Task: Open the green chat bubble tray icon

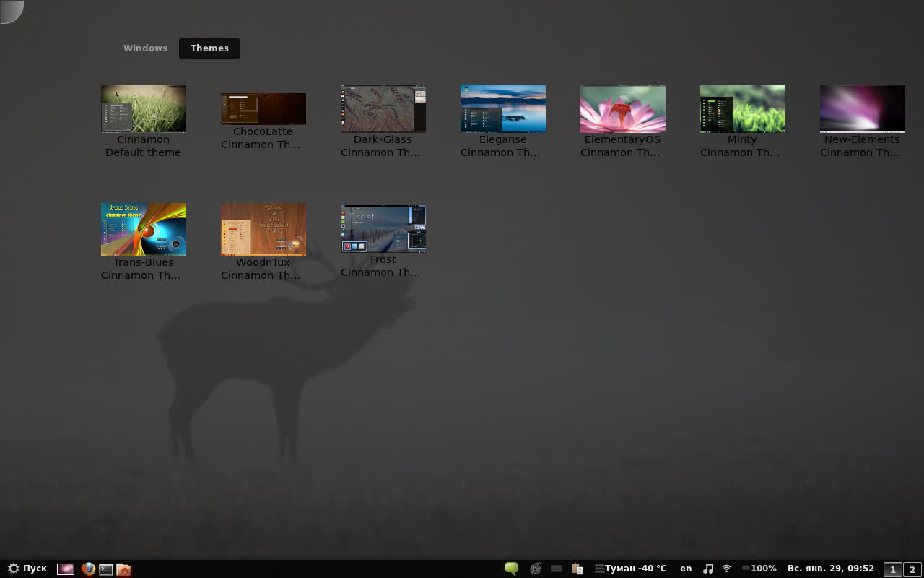Action: click(x=511, y=569)
